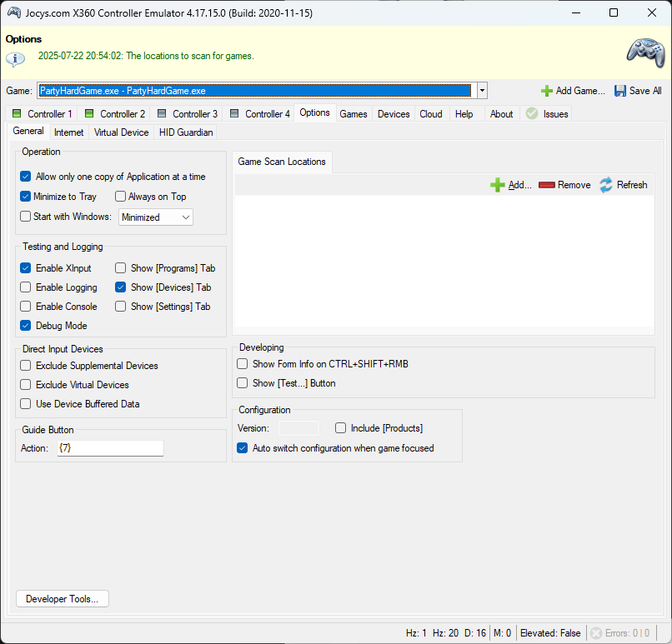This screenshot has height=644, width=672.
Task: Click the Developer Tools... button
Action: tap(63, 599)
